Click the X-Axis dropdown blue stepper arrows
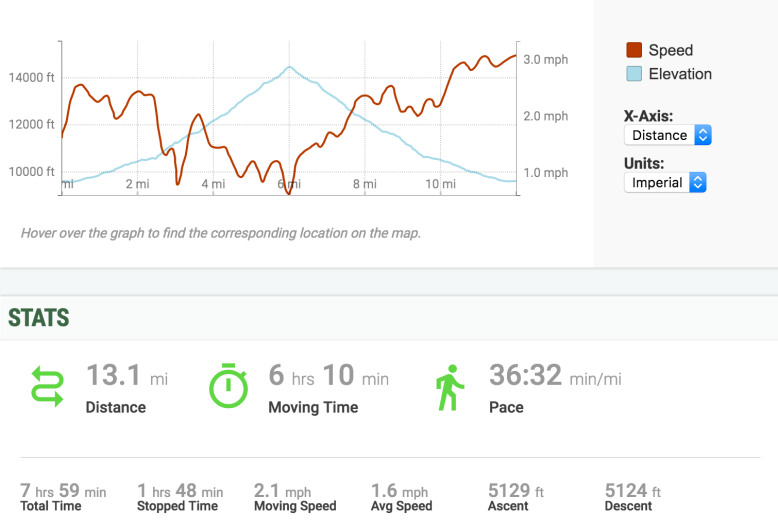The image size is (778, 532). click(702, 135)
